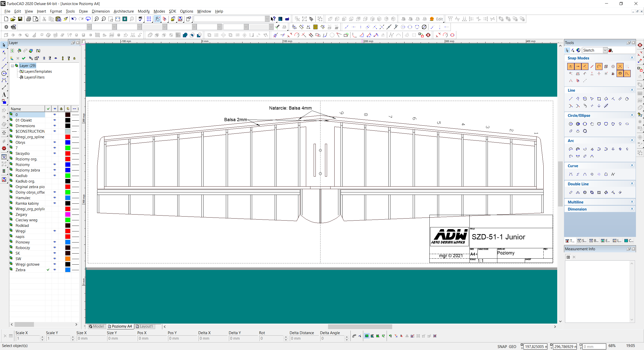Click the Print icon in toolbar
644x350 pixels.
[x=29, y=19]
